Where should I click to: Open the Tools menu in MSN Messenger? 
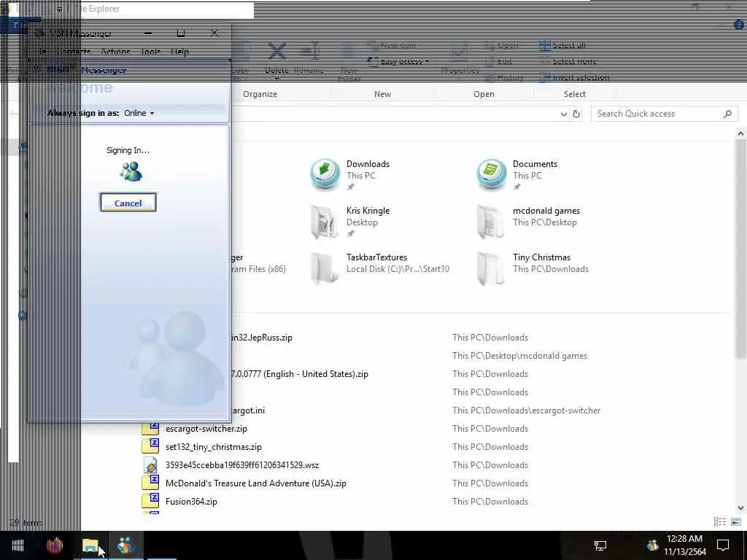pyautogui.click(x=150, y=52)
